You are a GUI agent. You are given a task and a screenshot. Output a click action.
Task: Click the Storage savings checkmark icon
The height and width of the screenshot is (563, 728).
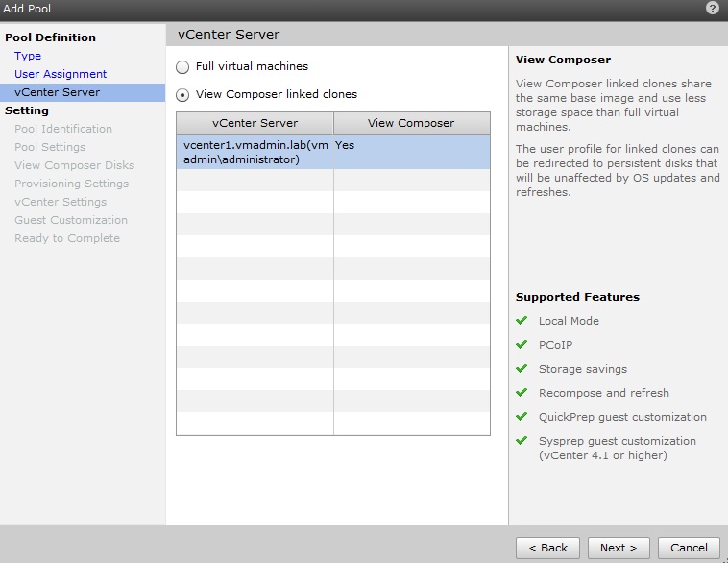coord(522,368)
